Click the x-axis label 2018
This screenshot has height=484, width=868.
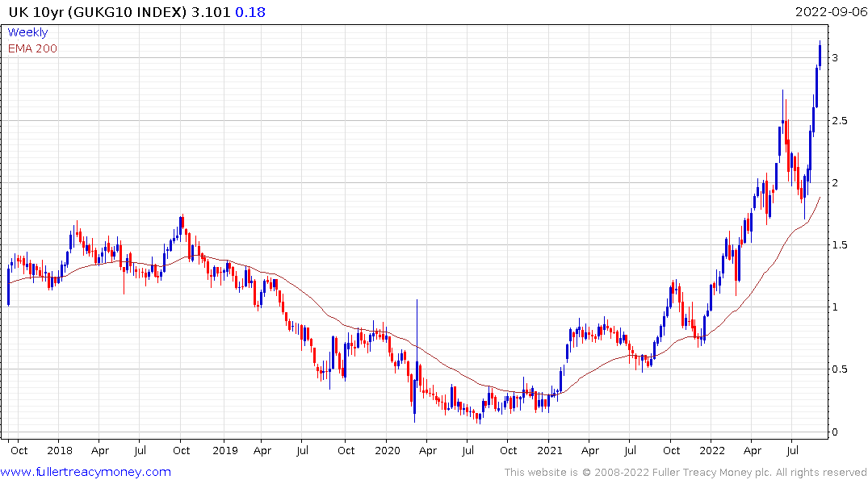coord(60,451)
